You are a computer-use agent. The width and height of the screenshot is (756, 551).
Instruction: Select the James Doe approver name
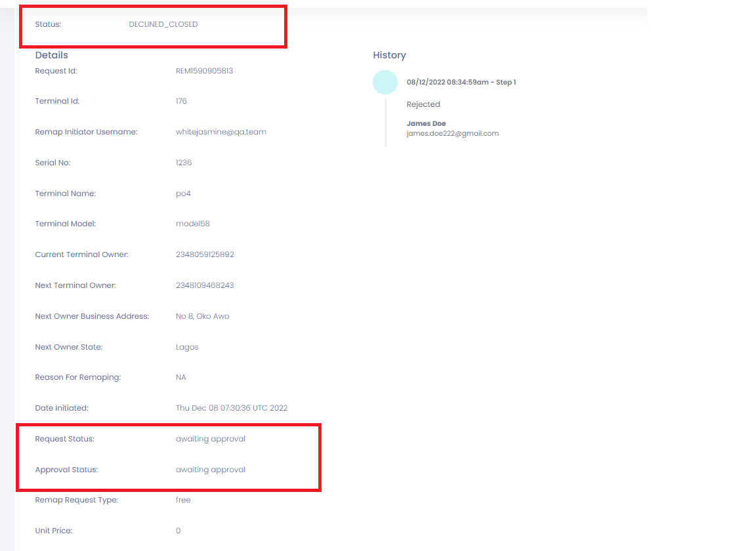coord(426,123)
